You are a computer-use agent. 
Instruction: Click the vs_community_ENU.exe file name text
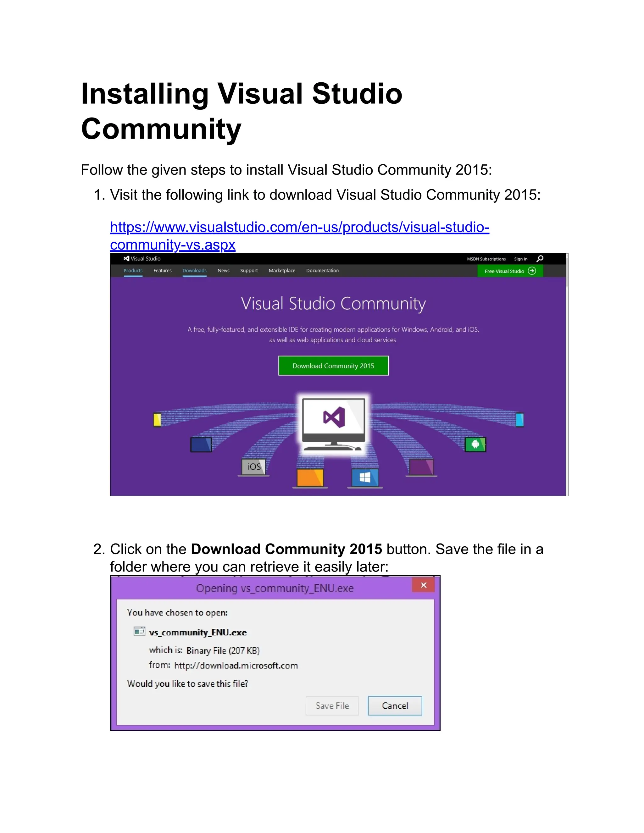(197, 632)
